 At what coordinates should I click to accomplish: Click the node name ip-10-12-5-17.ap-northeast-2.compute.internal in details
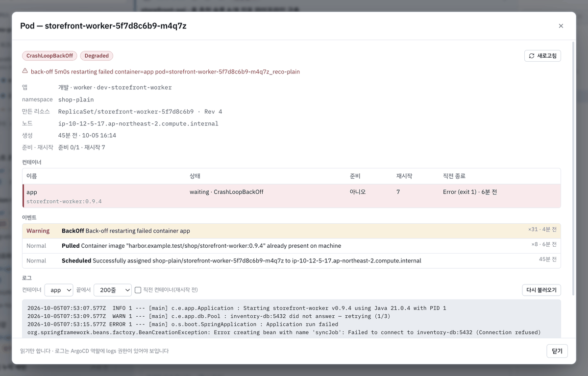coord(138,123)
